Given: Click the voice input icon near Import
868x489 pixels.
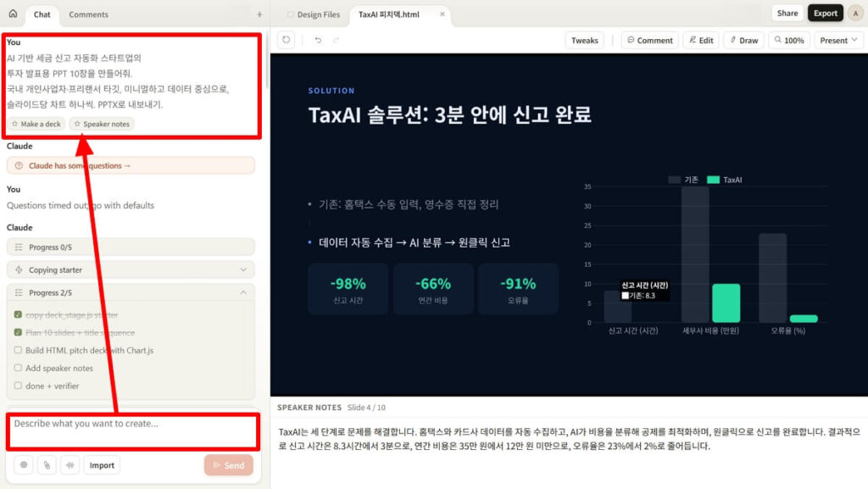Looking at the screenshot, I should click(x=70, y=464).
